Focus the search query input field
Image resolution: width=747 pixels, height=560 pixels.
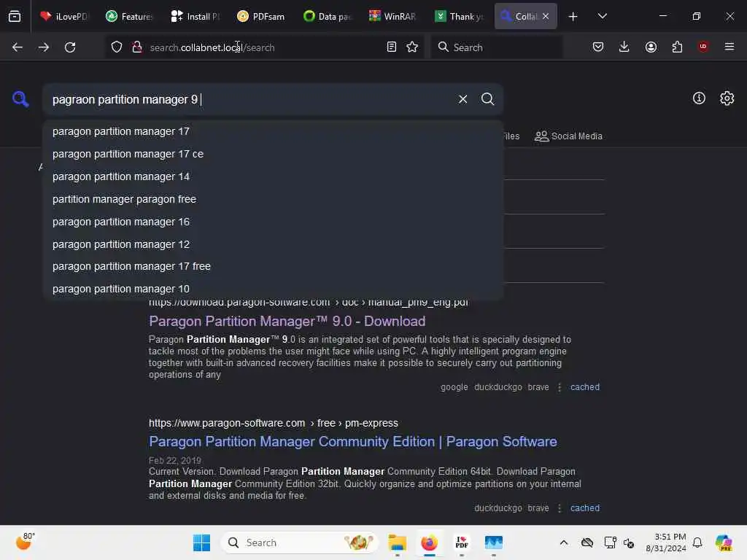pyautogui.click(x=250, y=99)
